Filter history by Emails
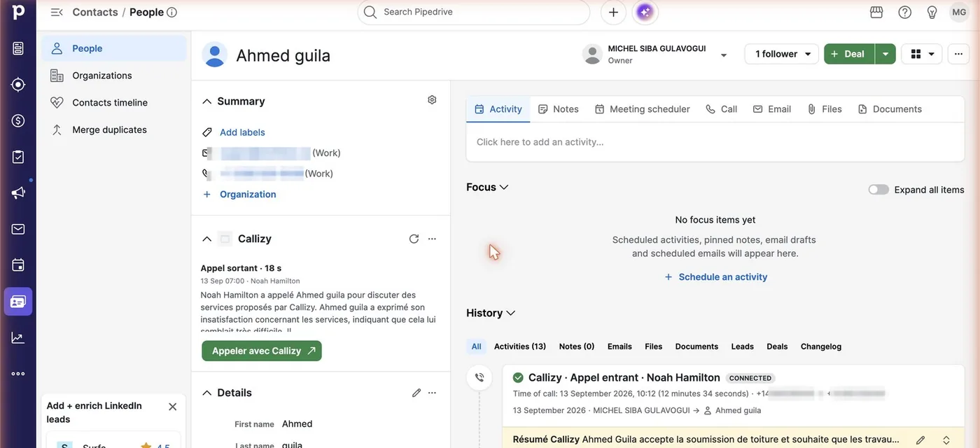 (619, 346)
